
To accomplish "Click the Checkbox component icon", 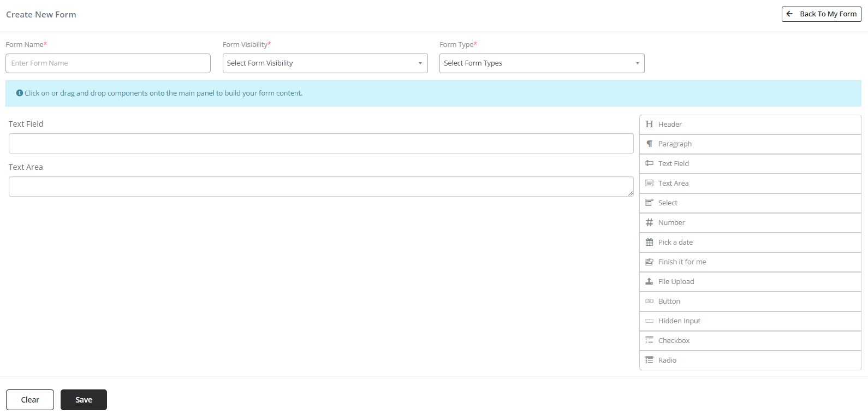I will pyautogui.click(x=649, y=341).
